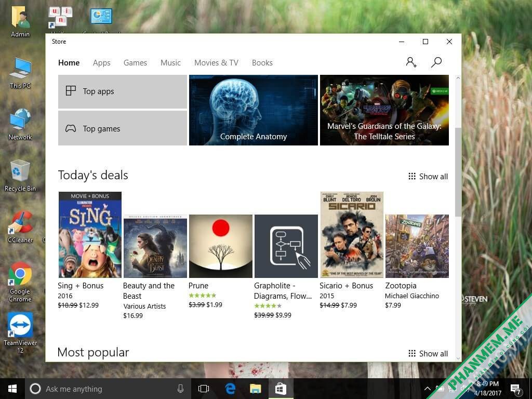Screen dimensions: 532x399
Task: Open the Network desktop icon
Action: [x=20, y=124]
